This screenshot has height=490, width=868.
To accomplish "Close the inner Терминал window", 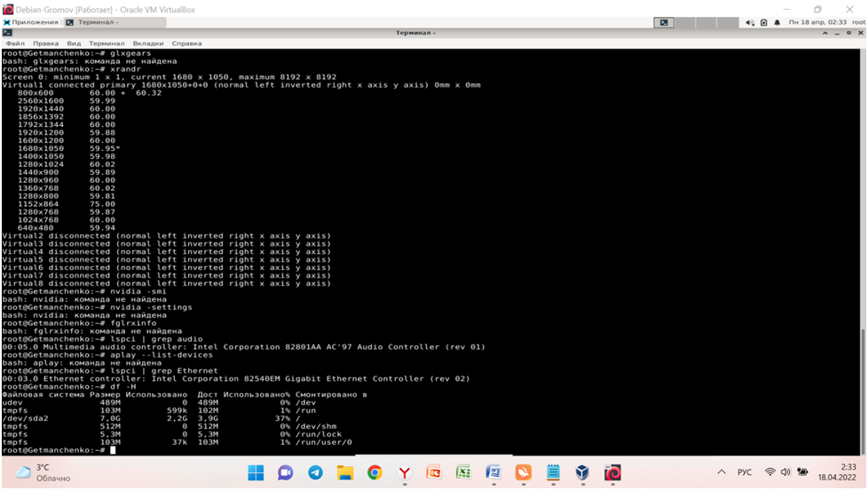I will click(861, 33).
